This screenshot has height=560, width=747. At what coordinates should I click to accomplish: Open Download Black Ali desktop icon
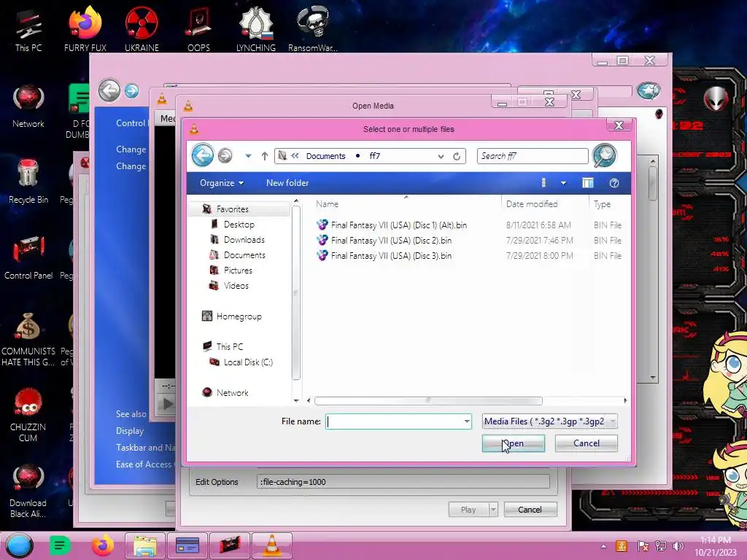[28, 491]
